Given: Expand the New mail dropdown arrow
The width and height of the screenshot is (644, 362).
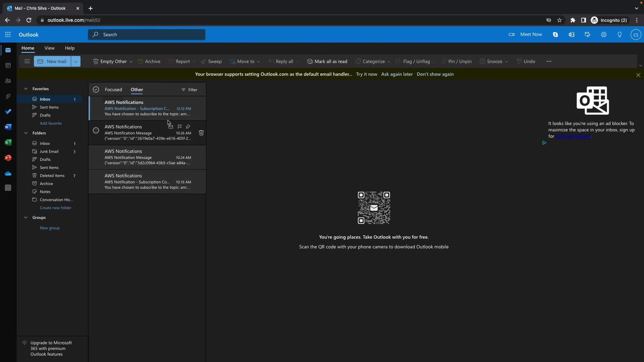Looking at the screenshot, I should pos(76,61).
